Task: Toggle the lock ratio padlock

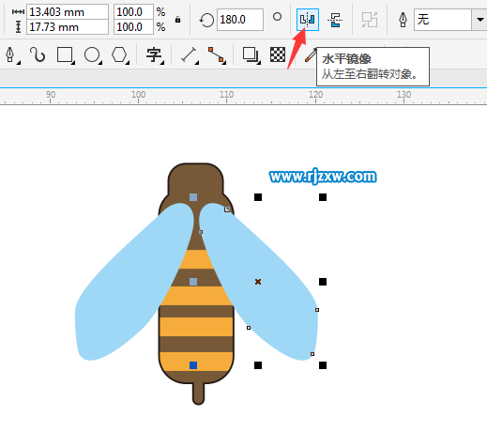Action: click(177, 20)
